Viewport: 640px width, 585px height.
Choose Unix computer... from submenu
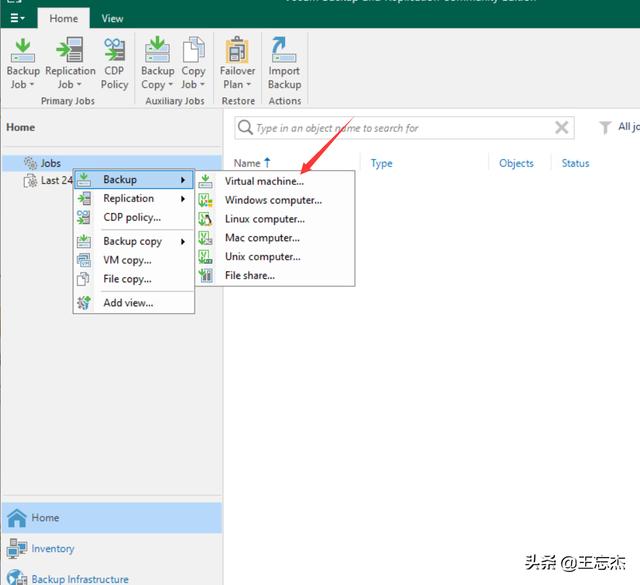262,256
